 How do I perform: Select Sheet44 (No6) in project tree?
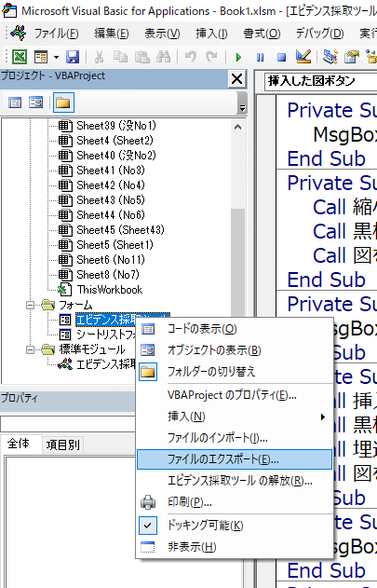tap(111, 215)
